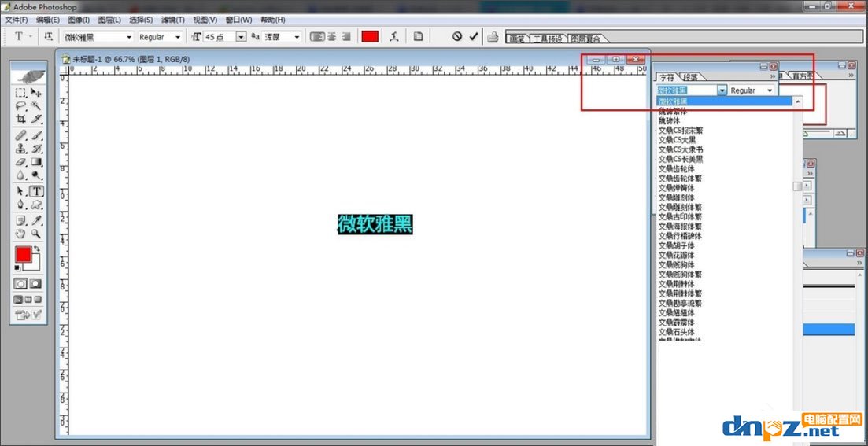Screen dimensions: 868x446
Task: Click red foreground color swatch
Action: (x=23, y=254)
